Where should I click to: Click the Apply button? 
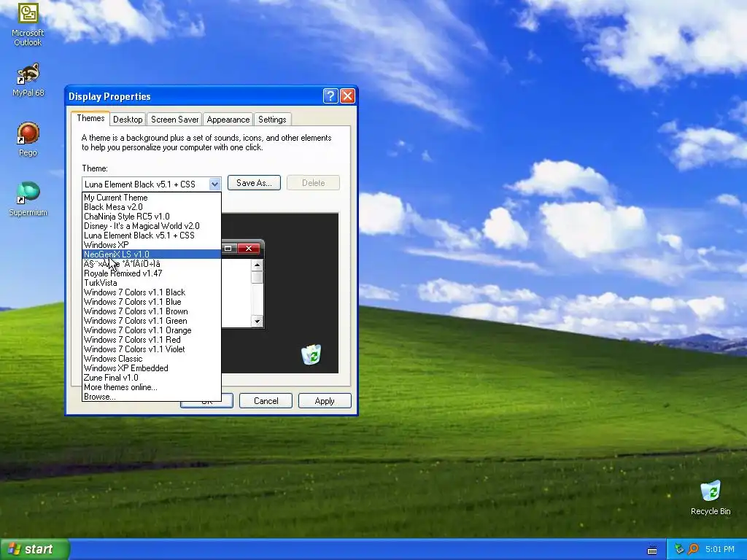[x=325, y=401]
